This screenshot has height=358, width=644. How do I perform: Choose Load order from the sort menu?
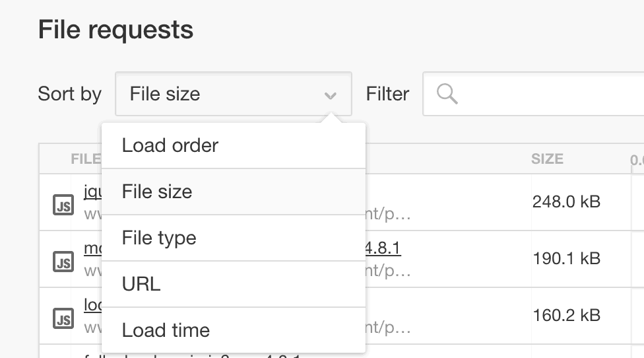(234, 145)
